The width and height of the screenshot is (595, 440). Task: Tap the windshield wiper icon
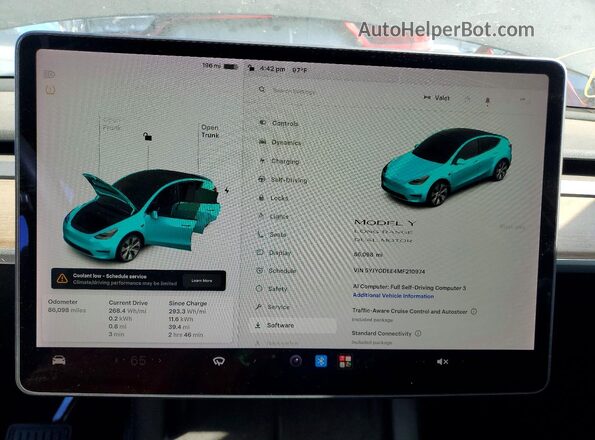(x=219, y=361)
